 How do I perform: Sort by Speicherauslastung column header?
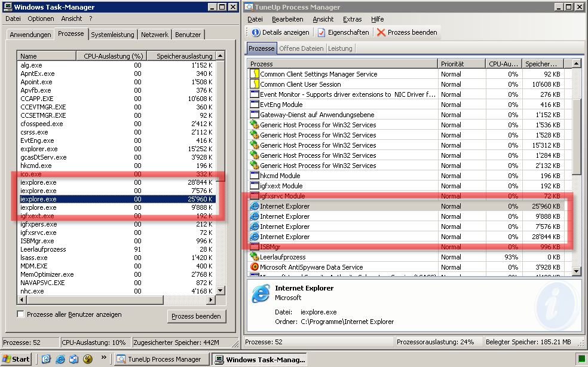coord(182,56)
